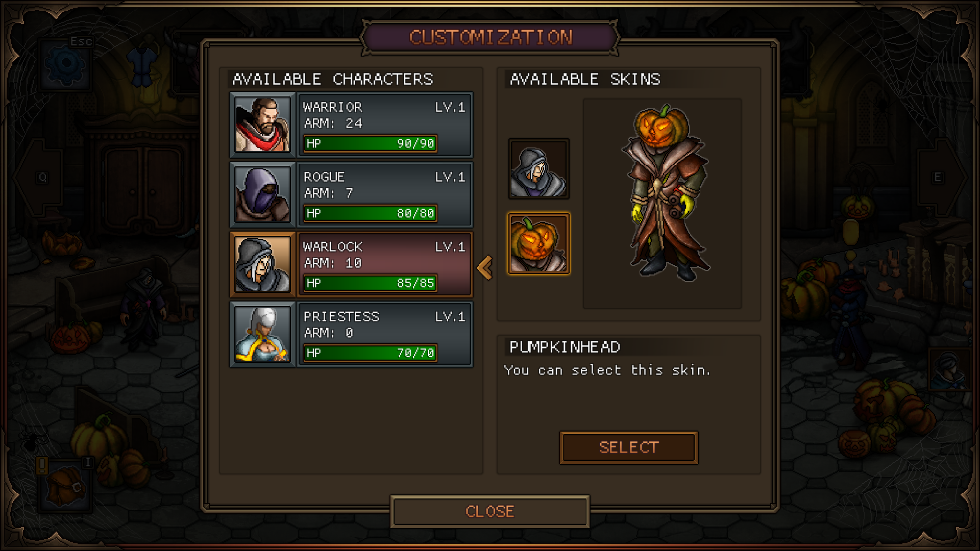
Task: Select the Warrior portrait icon
Action: coord(262,125)
